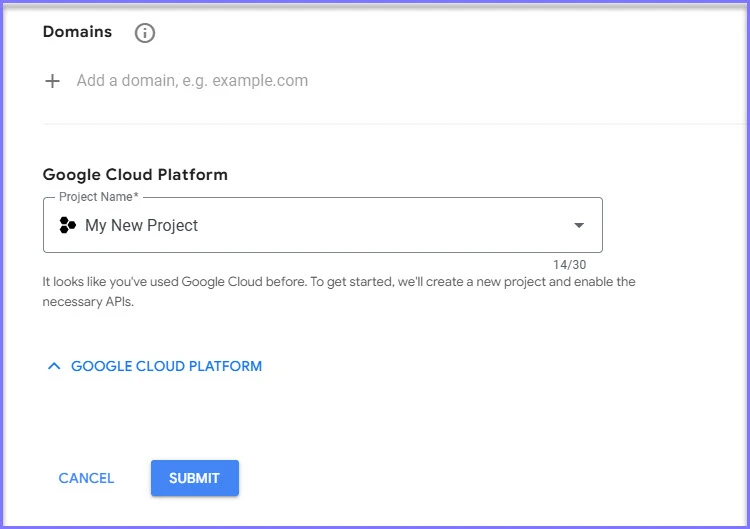Click the Domains section heading
750x529 pixels.
(77, 32)
